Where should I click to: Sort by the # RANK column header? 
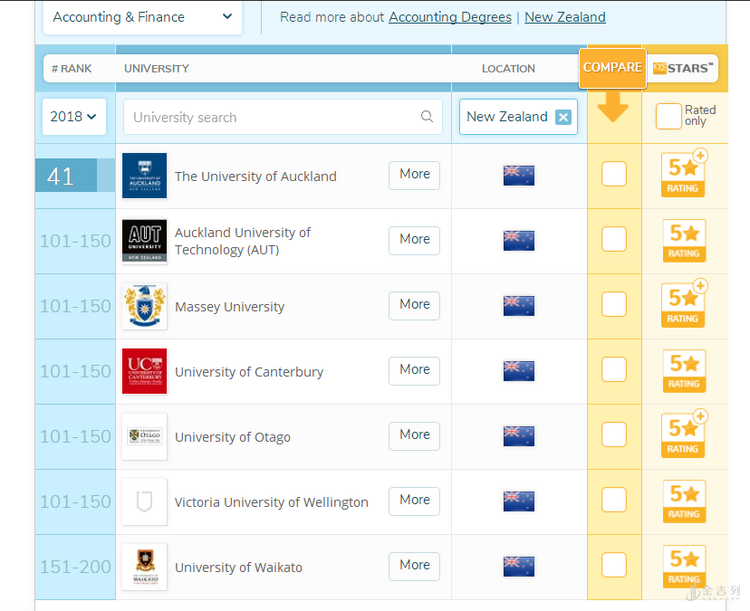(x=71, y=68)
